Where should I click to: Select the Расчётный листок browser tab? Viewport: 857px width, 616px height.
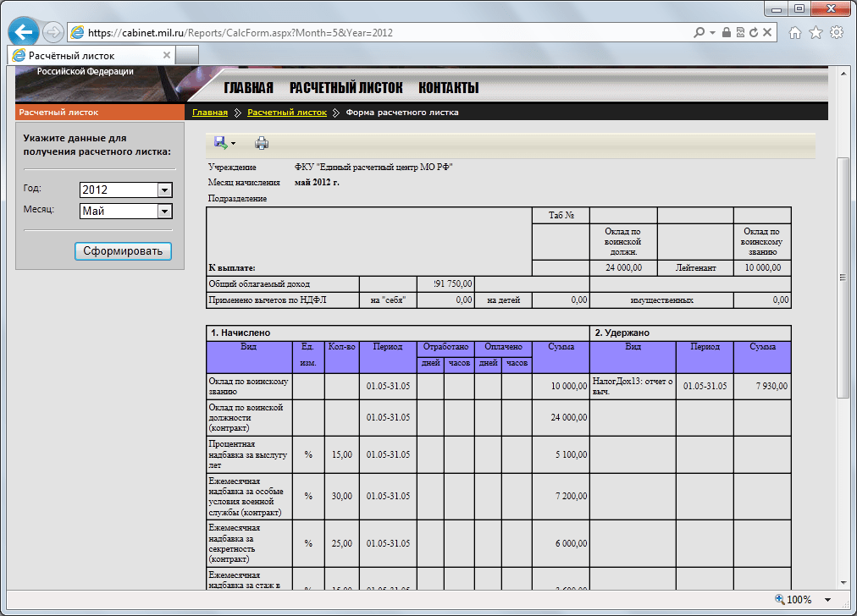click(91, 55)
